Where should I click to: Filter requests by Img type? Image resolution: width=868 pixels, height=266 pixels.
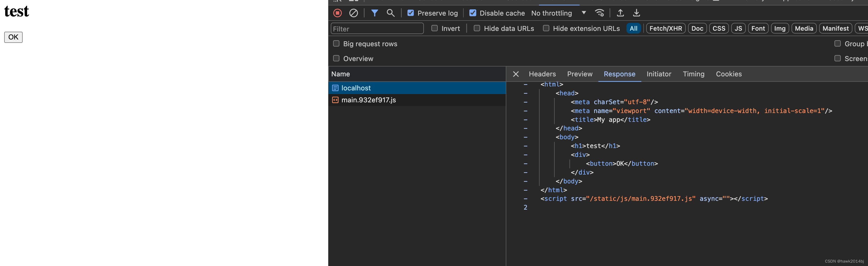click(780, 28)
